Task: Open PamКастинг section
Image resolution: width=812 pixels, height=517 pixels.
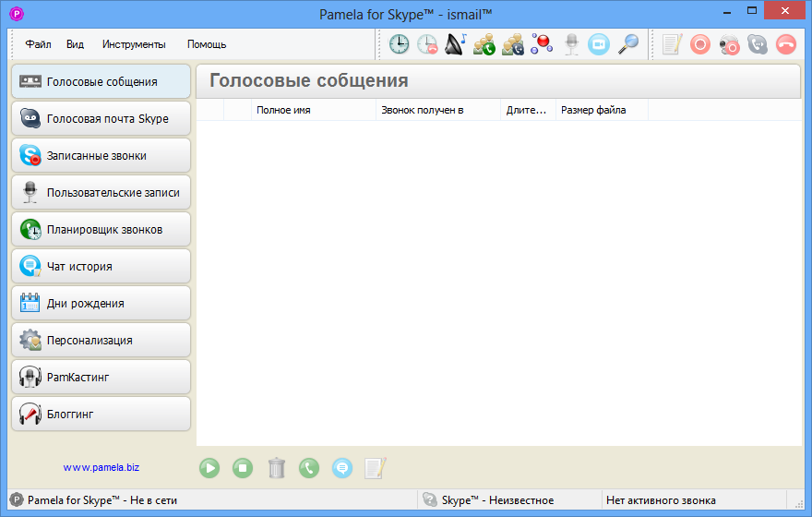Action: [101, 377]
